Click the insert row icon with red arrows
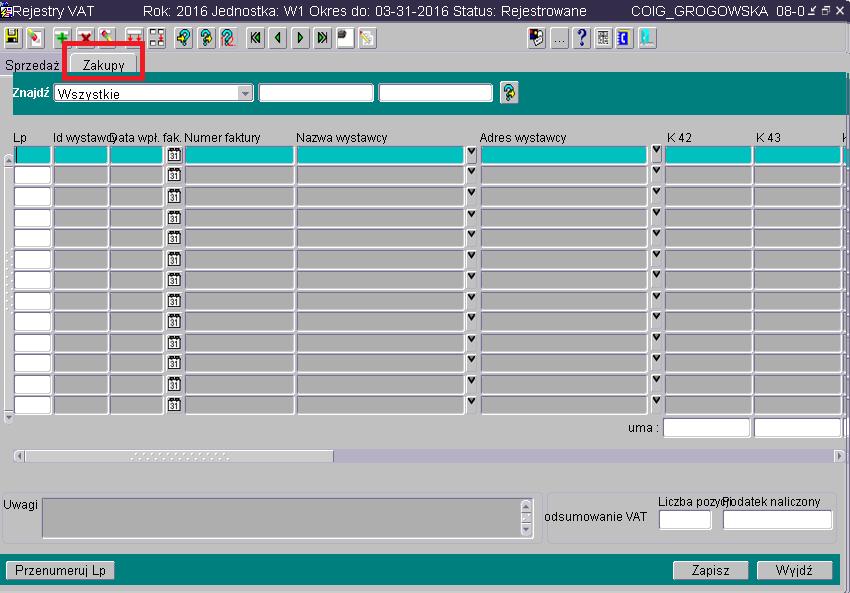850x593 pixels. click(134, 37)
